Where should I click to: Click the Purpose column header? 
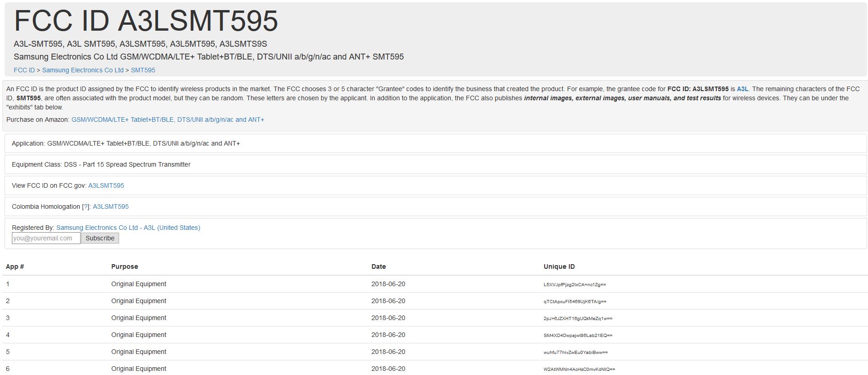[124, 266]
